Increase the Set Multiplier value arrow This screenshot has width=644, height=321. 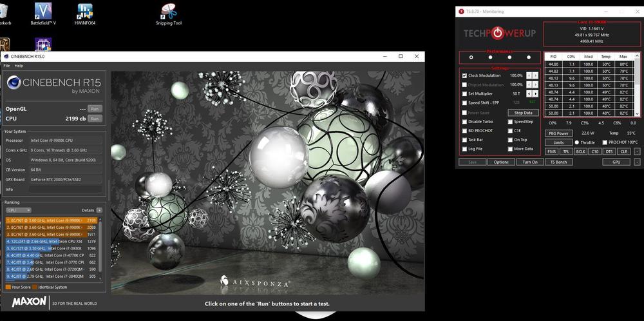pos(536,93)
